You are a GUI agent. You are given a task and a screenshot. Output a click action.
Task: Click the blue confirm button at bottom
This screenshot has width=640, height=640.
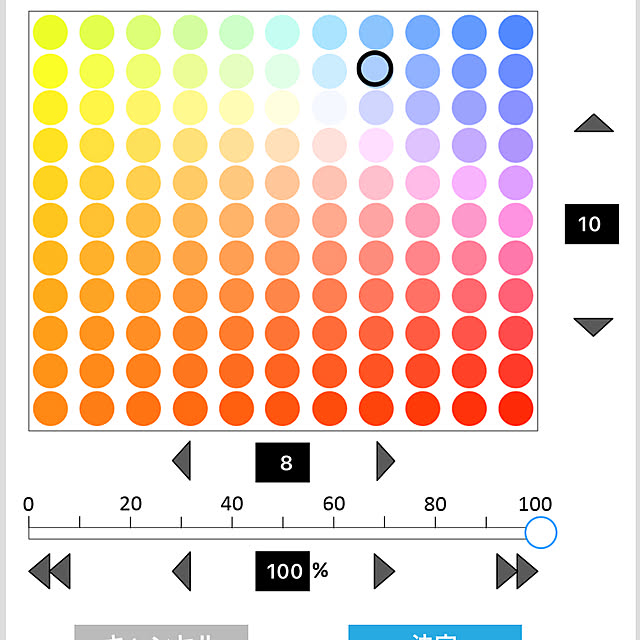(x=435, y=632)
